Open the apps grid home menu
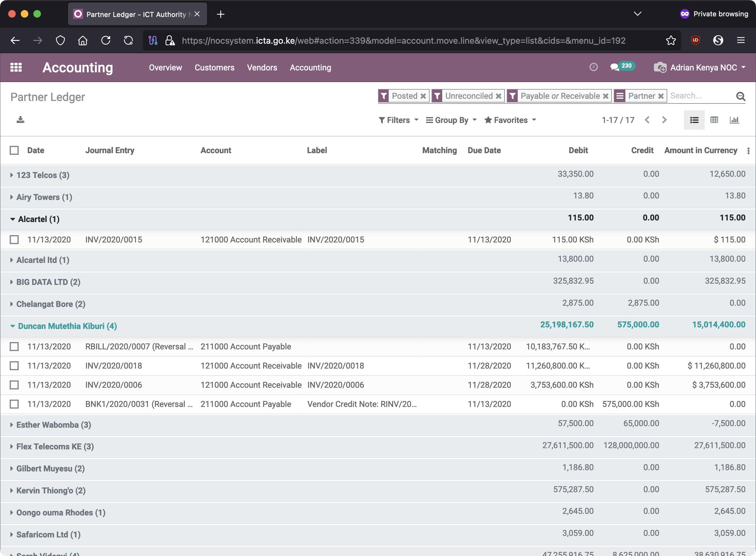756x556 pixels. click(16, 67)
